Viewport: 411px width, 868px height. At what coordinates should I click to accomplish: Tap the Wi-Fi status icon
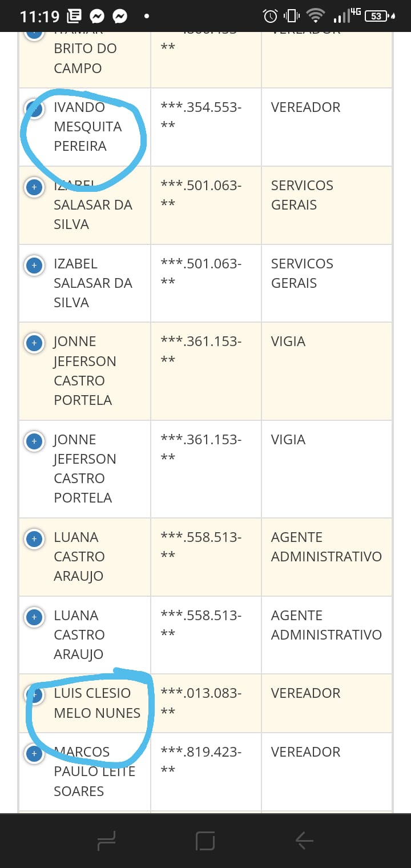pyautogui.click(x=315, y=16)
